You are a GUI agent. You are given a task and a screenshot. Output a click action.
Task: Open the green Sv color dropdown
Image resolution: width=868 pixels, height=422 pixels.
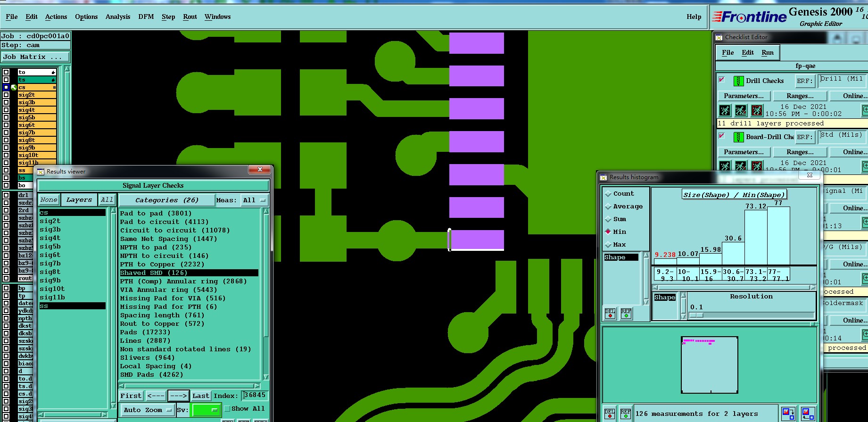click(x=207, y=410)
